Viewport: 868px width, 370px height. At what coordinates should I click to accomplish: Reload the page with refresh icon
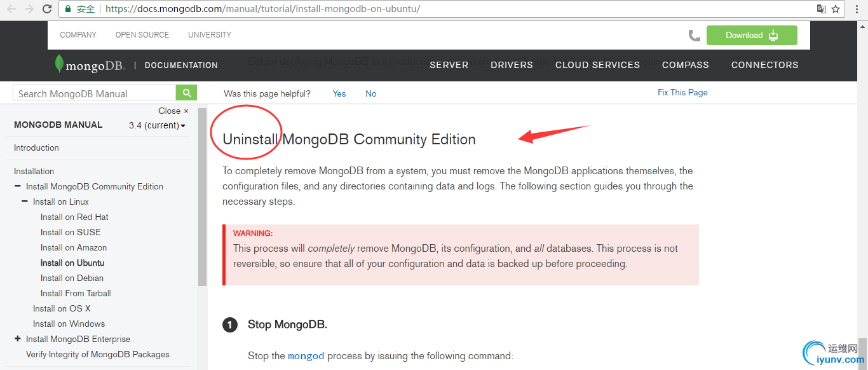click(47, 9)
